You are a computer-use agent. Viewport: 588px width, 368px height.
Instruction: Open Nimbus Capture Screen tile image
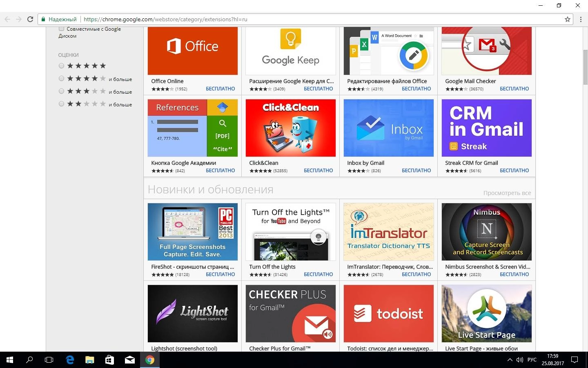[487, 232]
